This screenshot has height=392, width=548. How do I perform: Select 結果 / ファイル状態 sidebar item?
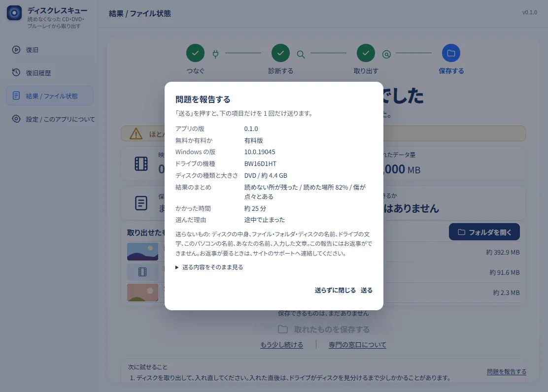click(50, 96)
